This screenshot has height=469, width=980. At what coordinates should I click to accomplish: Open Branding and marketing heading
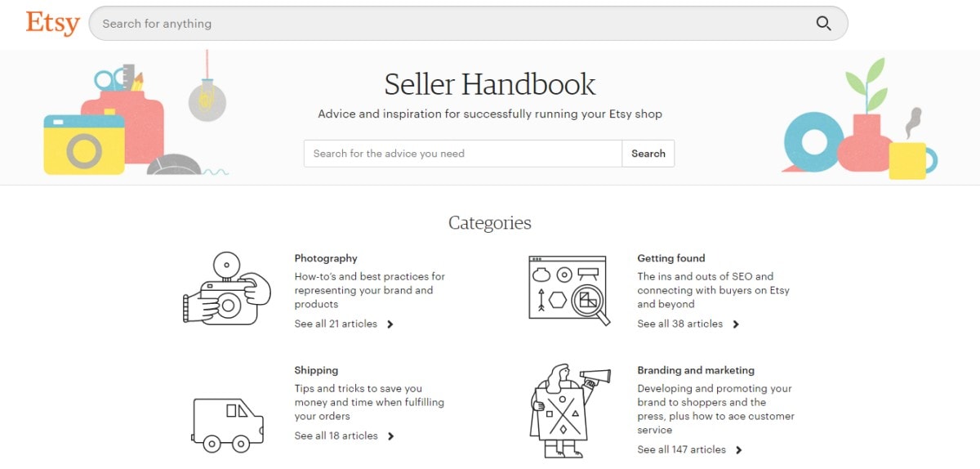pos(696,370)
